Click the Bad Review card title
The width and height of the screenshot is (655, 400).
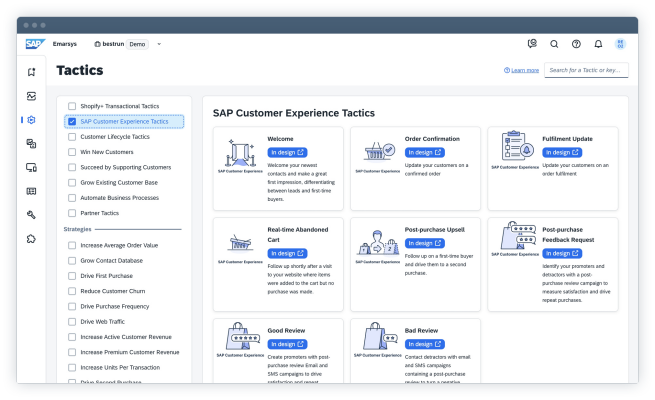(x=421, y=330)
